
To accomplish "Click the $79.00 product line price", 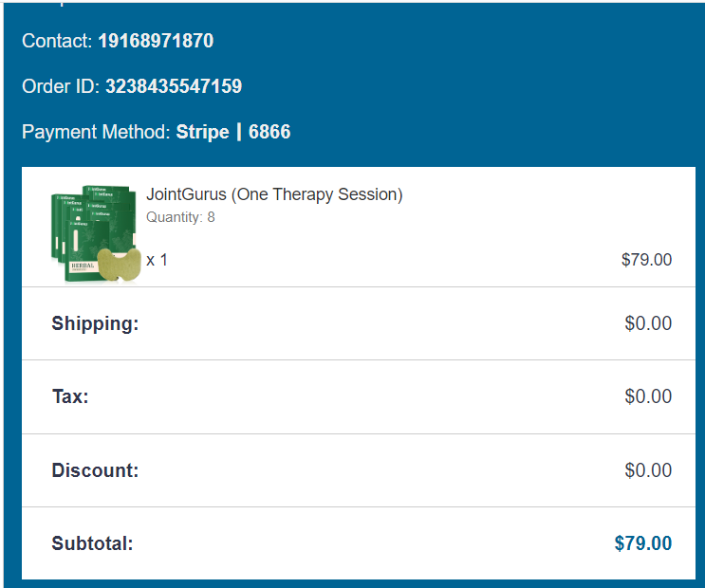I will (646, 260).
